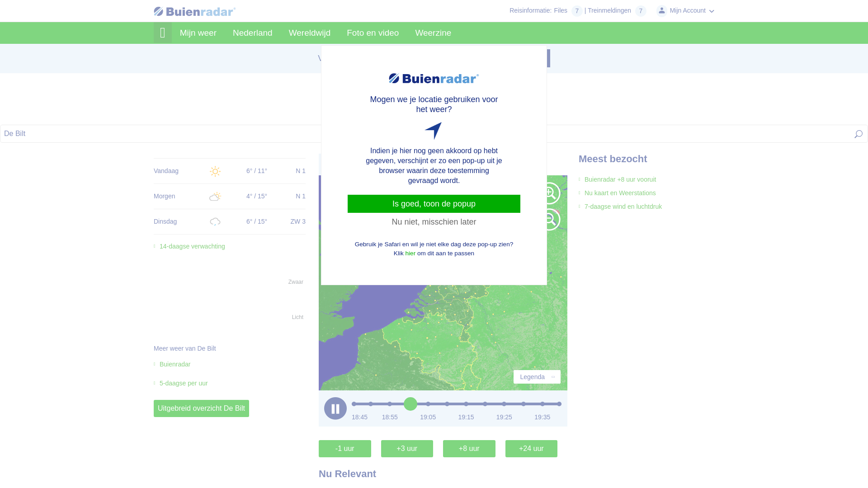Open the Files count badge 7

pos(577,11)
